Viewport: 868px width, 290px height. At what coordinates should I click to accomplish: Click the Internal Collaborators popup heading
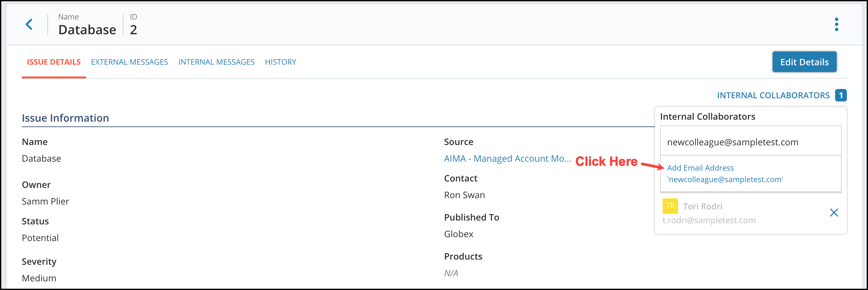[x=707, y=117]
